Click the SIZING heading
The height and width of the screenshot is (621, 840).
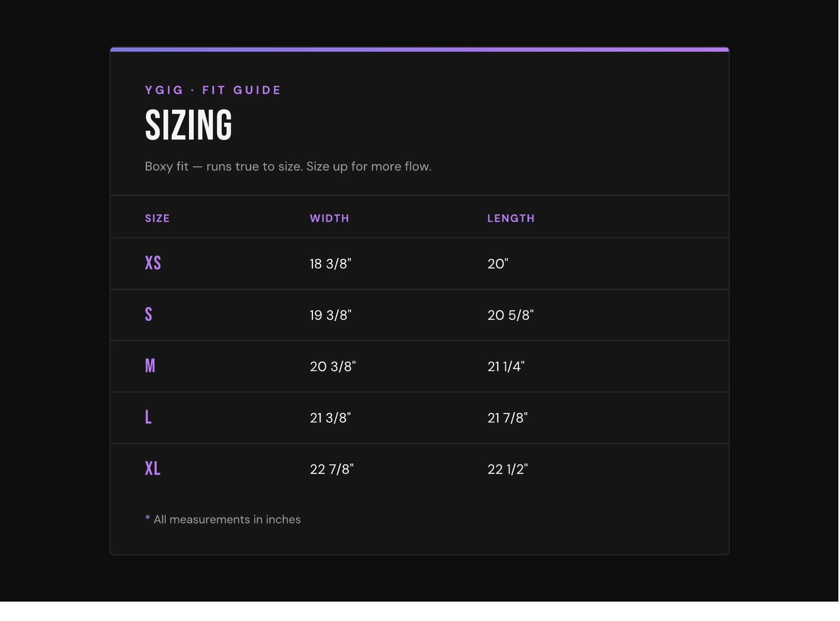(x=189, y=125)
